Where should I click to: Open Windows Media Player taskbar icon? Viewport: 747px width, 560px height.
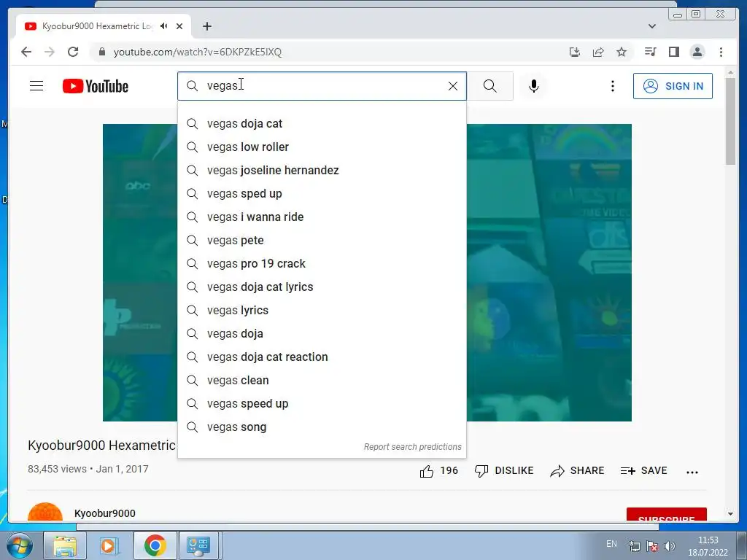click(x=109, y=545)
